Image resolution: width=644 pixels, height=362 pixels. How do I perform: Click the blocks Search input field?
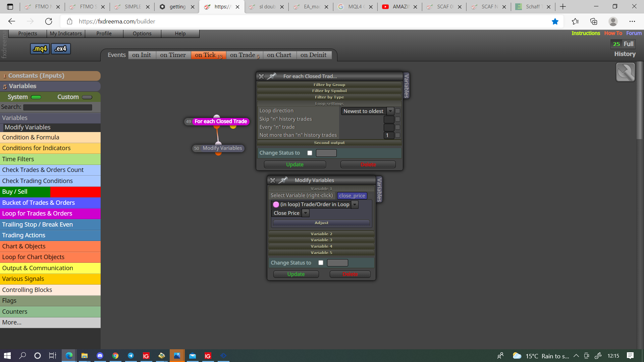coord(58,107)
